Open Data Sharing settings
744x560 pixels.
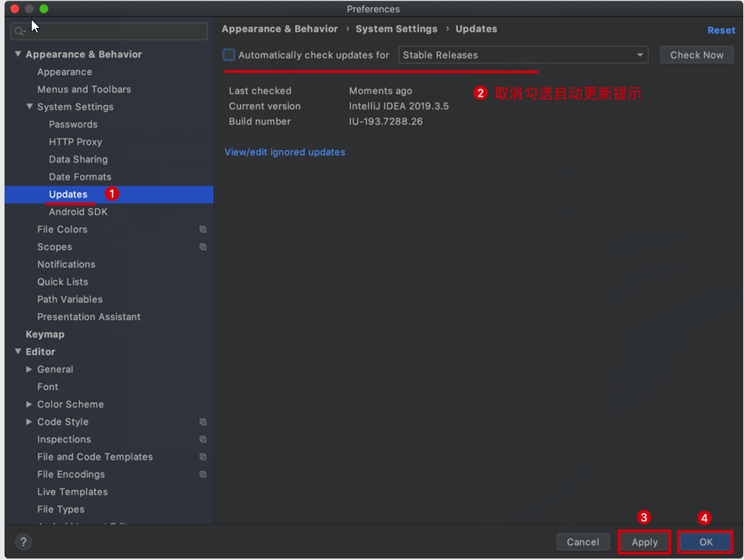(78, 159)
